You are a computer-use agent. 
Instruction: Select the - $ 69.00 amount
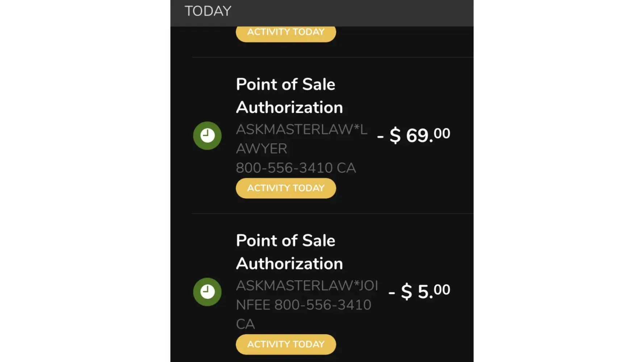tap(414, 135)
